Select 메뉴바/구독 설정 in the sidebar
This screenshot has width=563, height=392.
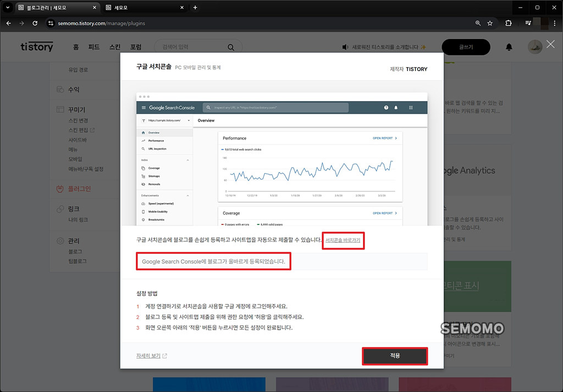pyautogui.click(x=86, y=169)
